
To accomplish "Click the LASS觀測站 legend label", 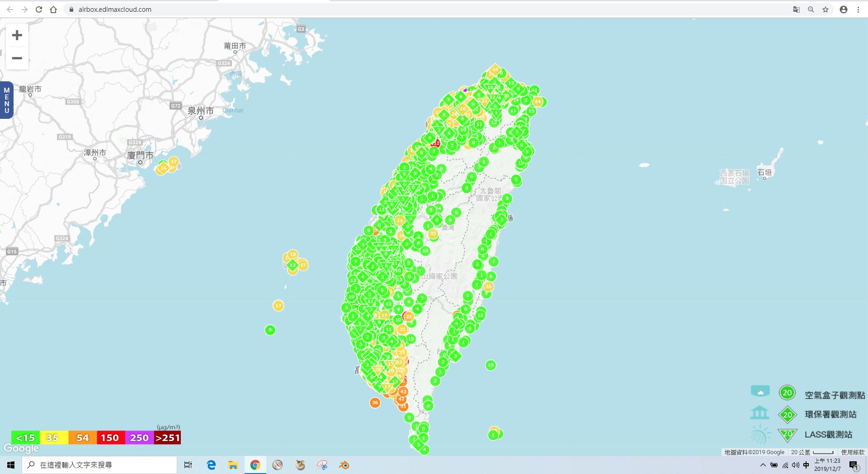I will 828,435.
